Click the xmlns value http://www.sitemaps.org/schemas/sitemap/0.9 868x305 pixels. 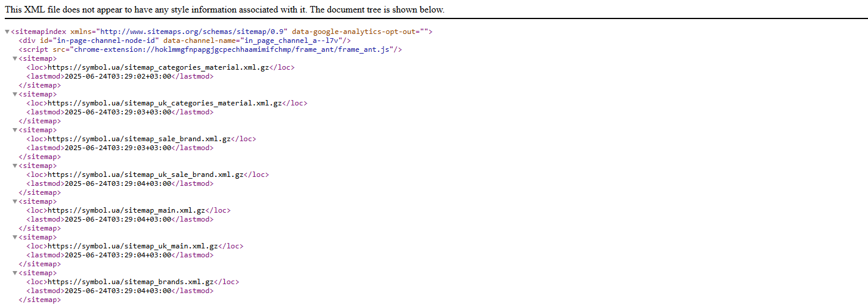[193, 32]
